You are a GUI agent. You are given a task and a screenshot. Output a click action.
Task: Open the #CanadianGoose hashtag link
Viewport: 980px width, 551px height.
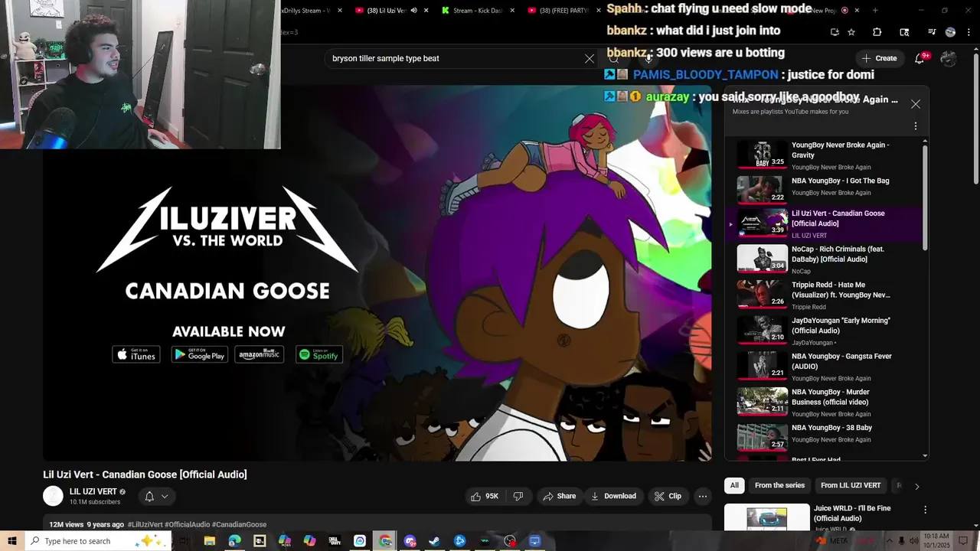point(239,525)
